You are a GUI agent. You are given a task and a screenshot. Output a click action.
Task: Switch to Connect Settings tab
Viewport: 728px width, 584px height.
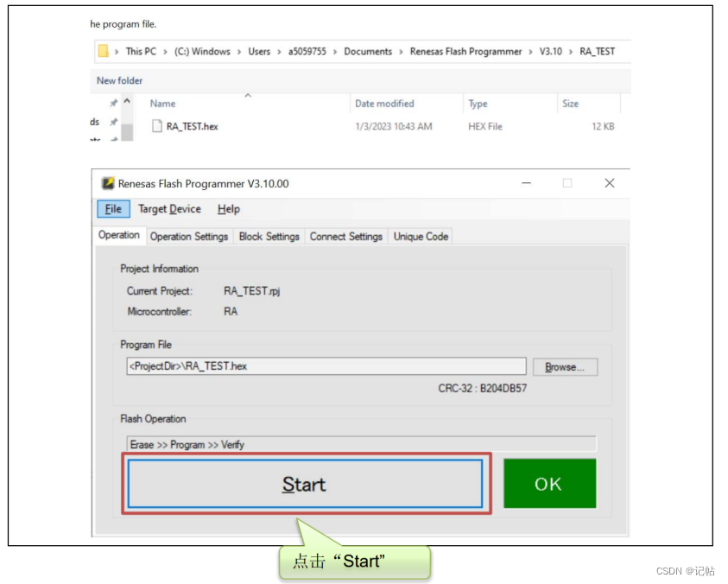pos(346,237)
